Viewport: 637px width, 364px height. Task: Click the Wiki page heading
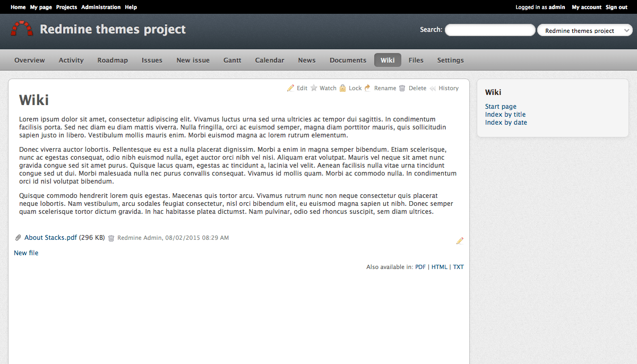pos(34,100)
